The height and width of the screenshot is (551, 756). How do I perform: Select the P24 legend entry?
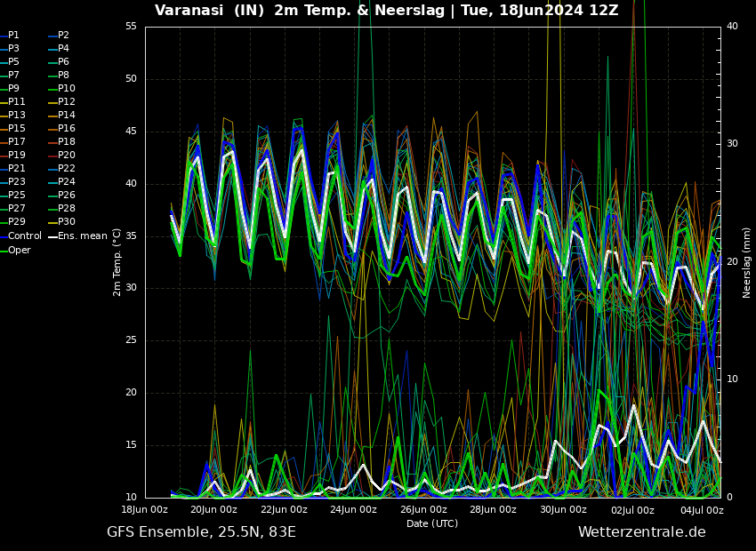62,181
